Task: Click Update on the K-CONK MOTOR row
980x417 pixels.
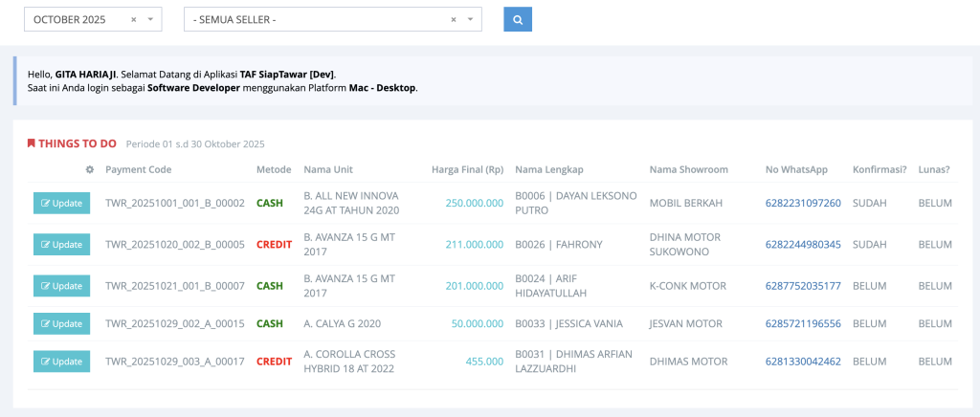Action: tap(61, 286)
